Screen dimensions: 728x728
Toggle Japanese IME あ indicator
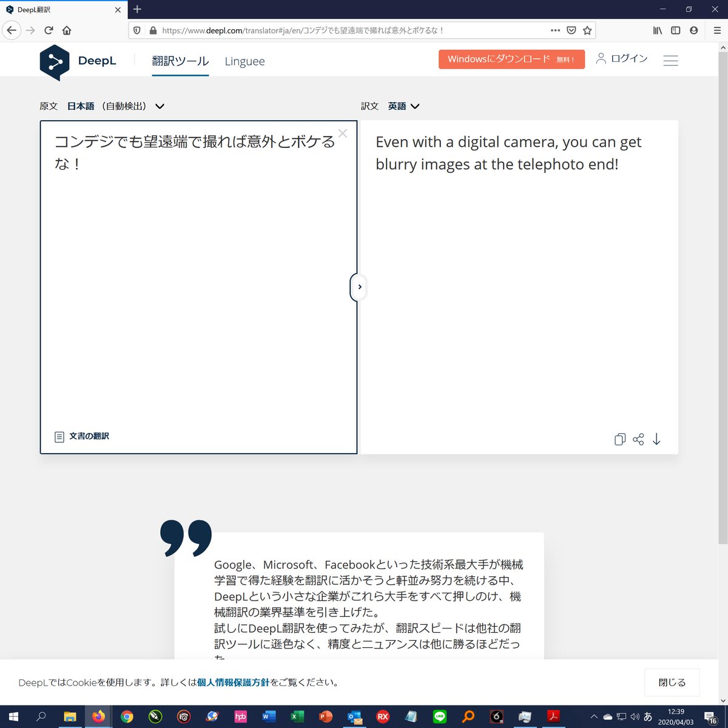click(x=648, y=716)
